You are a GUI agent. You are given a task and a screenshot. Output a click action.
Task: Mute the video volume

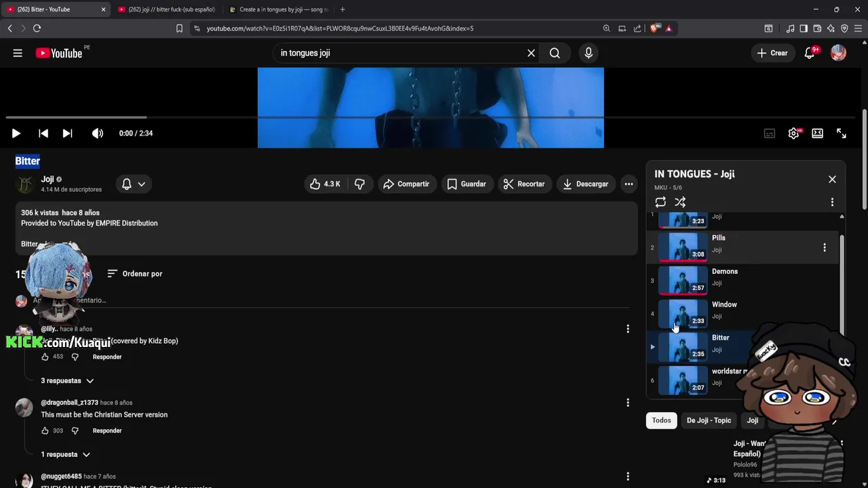pyautogui.click(x=98, y=134)
